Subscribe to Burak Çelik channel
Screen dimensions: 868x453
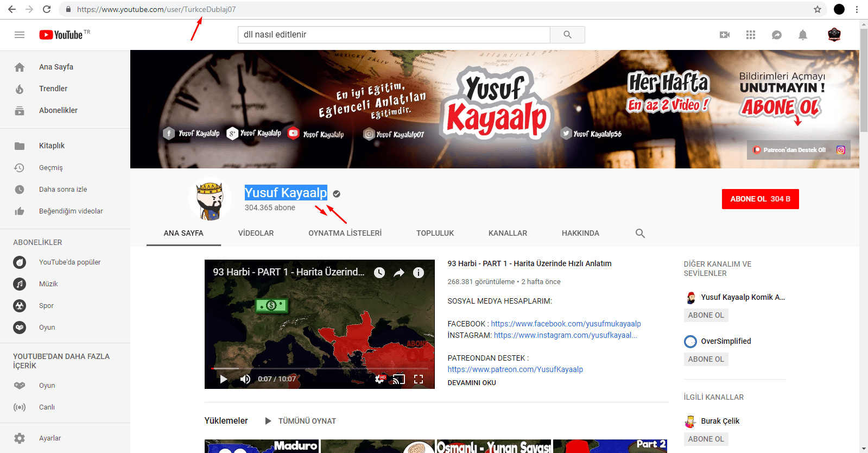tap(706, 439)
